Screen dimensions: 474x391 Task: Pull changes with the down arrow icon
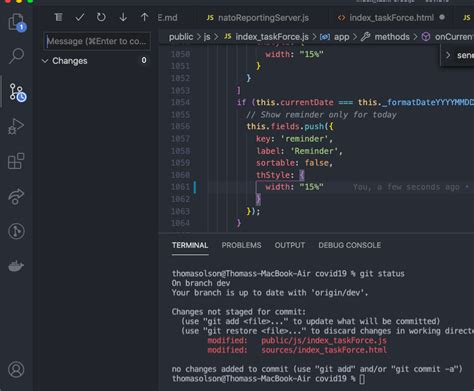123,17
